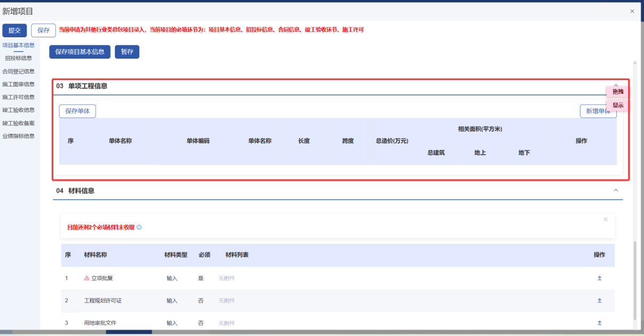Click upload icon for 用地审批文件 row
644x336 pixels.
coord(599,323)
